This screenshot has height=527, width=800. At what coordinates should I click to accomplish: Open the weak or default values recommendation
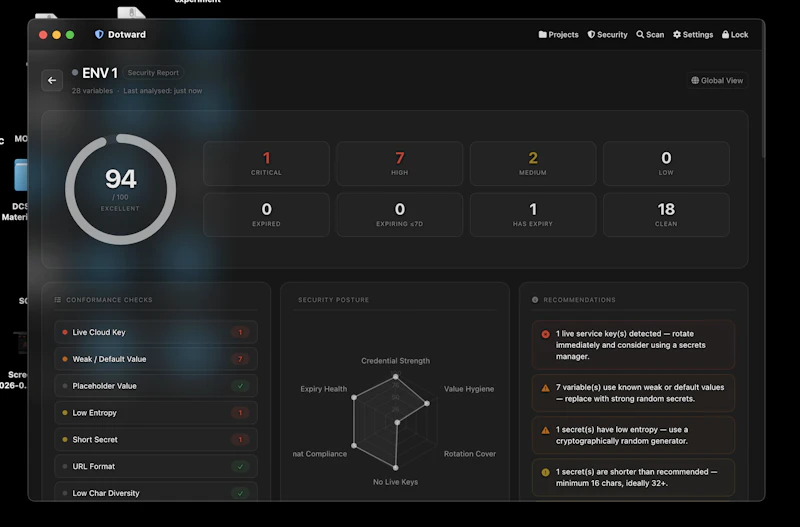pos(633,393)
